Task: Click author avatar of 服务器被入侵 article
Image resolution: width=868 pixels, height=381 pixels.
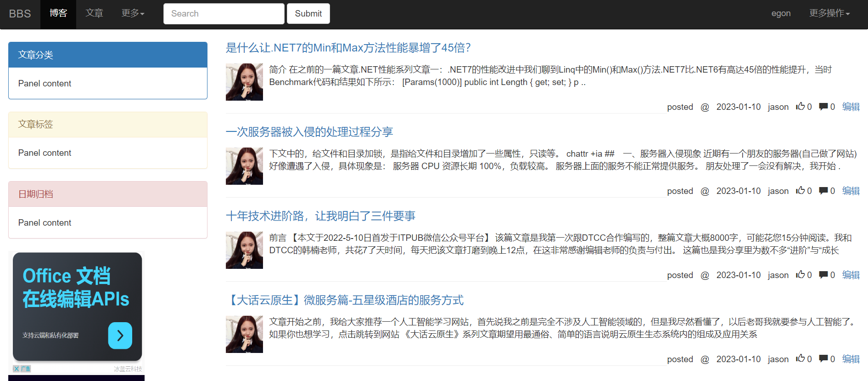Action: [x=244, y=166]
